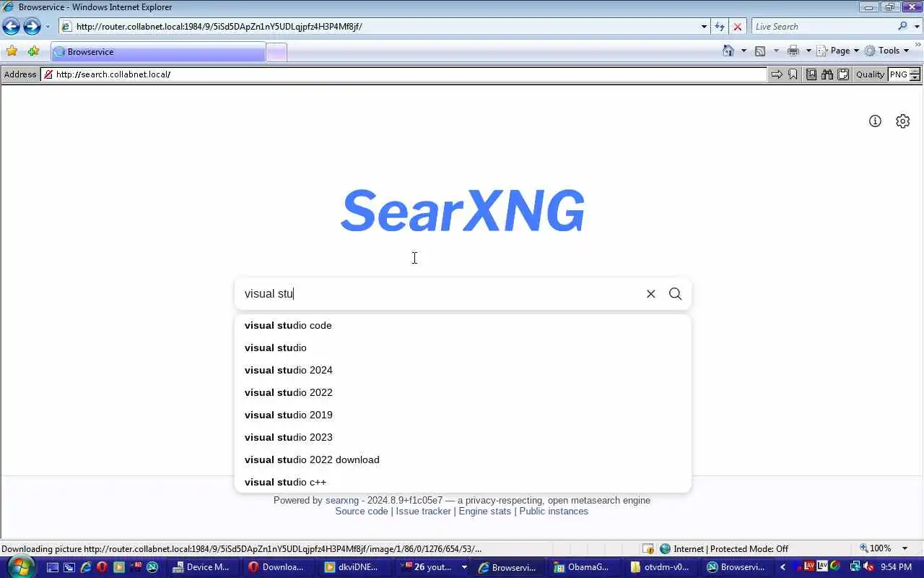Open Browservice bookmarks book icon

pos(811,74)
